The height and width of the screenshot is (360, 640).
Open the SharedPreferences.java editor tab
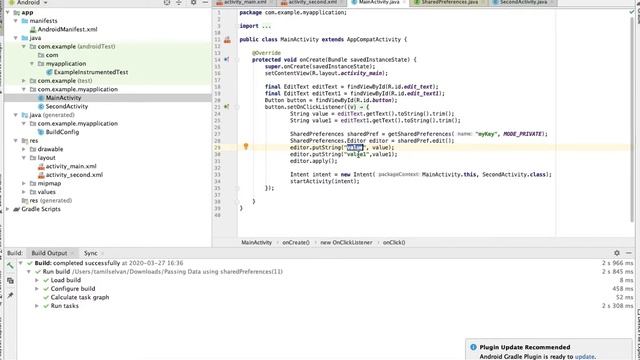pos(449,2)
